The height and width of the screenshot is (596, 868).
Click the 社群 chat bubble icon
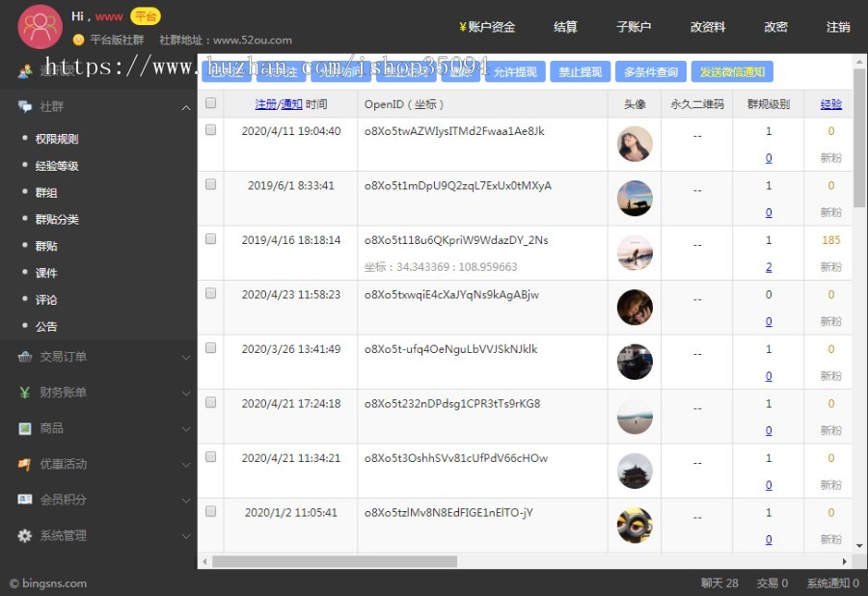coord(25,106)
